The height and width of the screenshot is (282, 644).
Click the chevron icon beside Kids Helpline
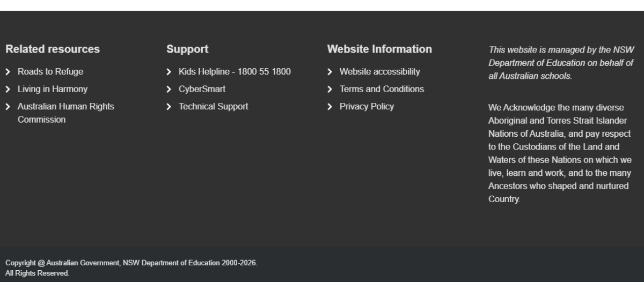(169, 72)
